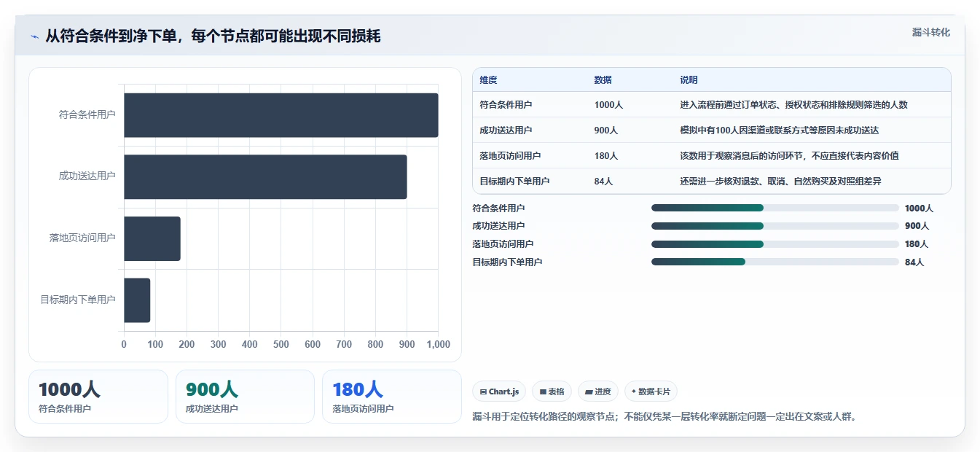Select the 落地页访问用户 progress bar

point(775,244)
